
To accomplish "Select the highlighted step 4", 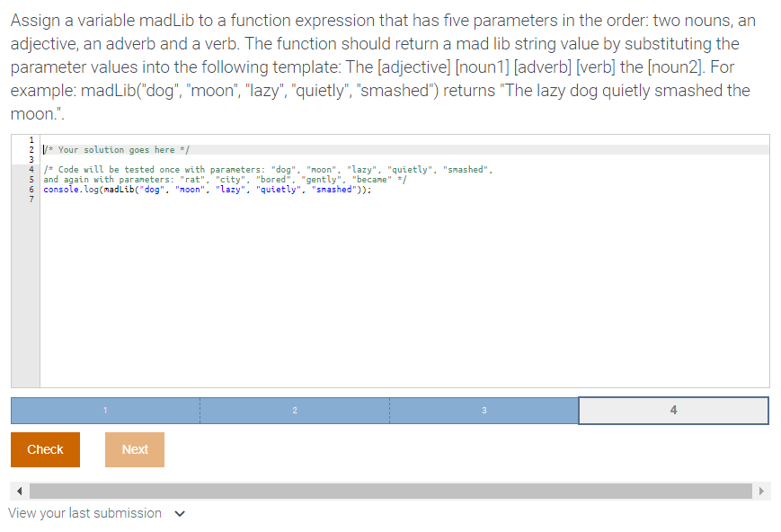I will tap(673, 410).
